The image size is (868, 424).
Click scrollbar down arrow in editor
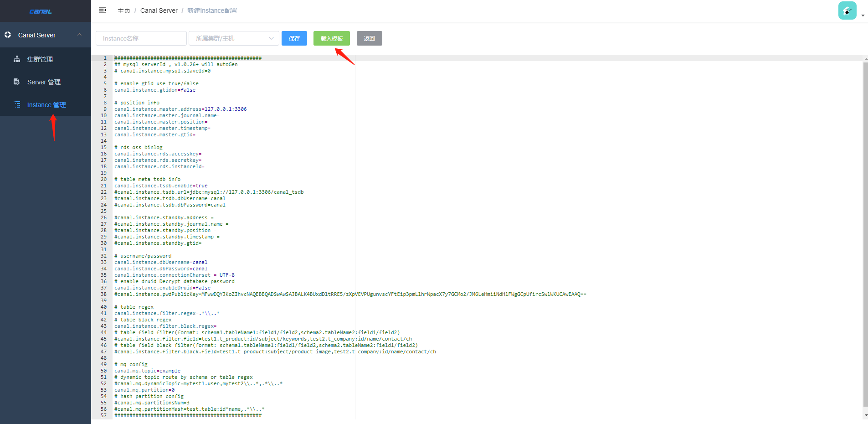[866, 416]
